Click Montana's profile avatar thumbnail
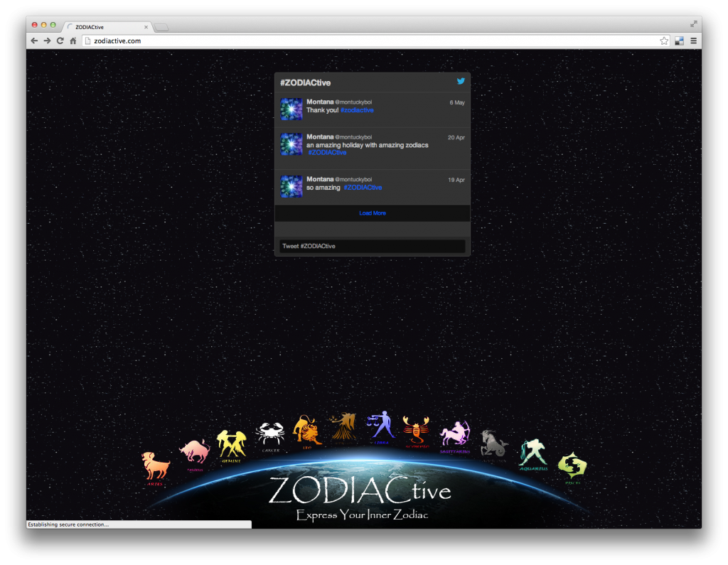 point(291,109)
